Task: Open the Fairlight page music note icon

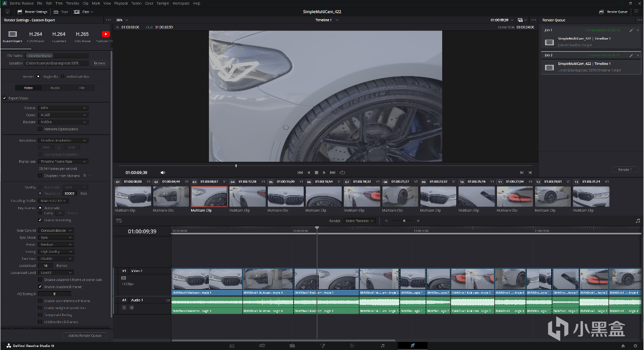Action: [382, 345]
